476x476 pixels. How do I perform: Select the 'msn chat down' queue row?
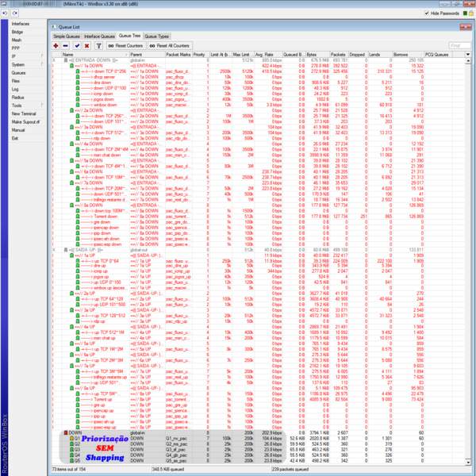pyautogui.click(x=258, y=155)
